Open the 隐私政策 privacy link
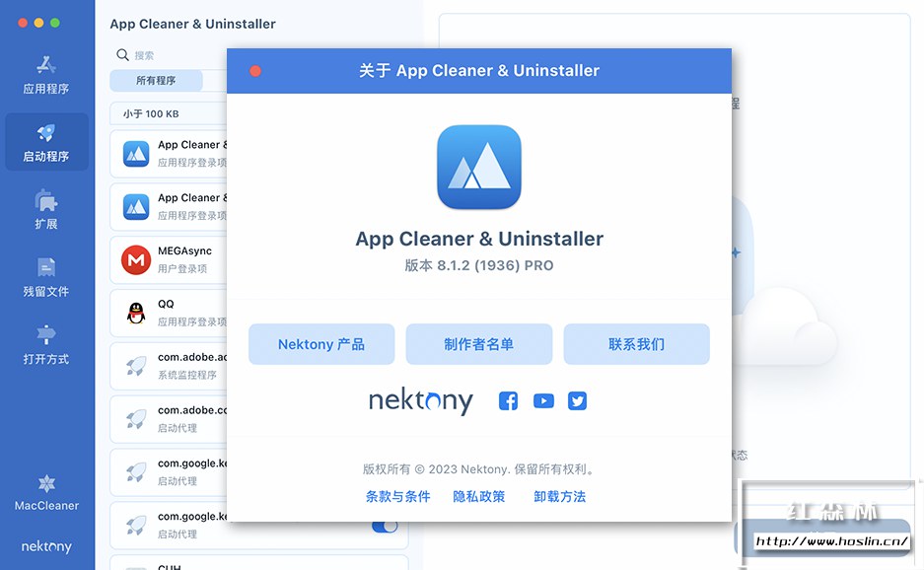This screenshot has height=570, width=924. tap(478, 497)
